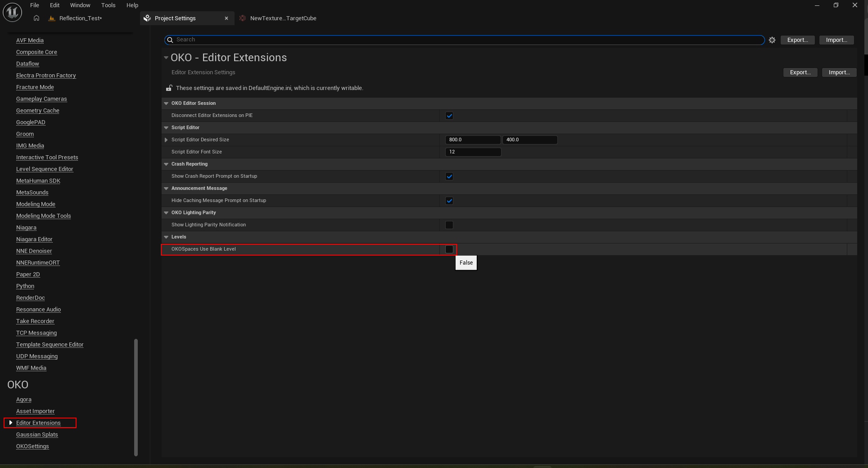Open the Agora settings link

pos(24,400)
